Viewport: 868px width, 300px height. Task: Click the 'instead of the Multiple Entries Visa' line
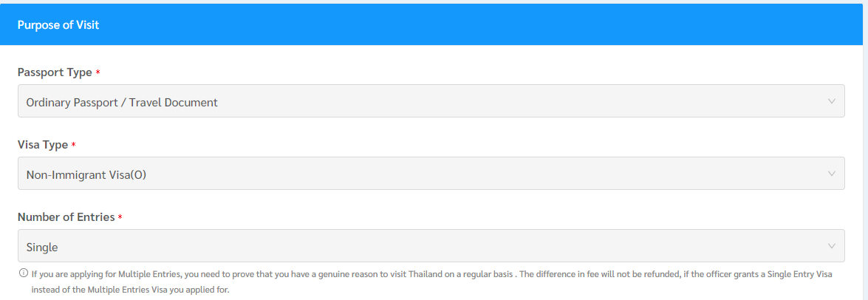point(130,290)
